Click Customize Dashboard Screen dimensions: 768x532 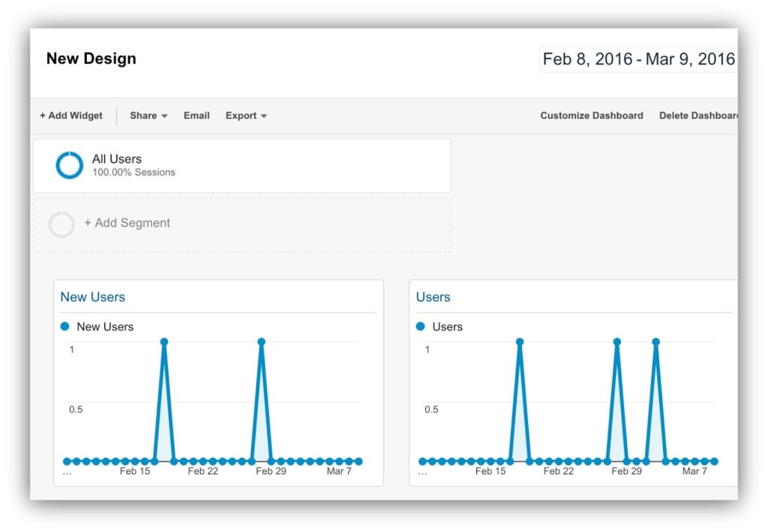click(592, 115)
